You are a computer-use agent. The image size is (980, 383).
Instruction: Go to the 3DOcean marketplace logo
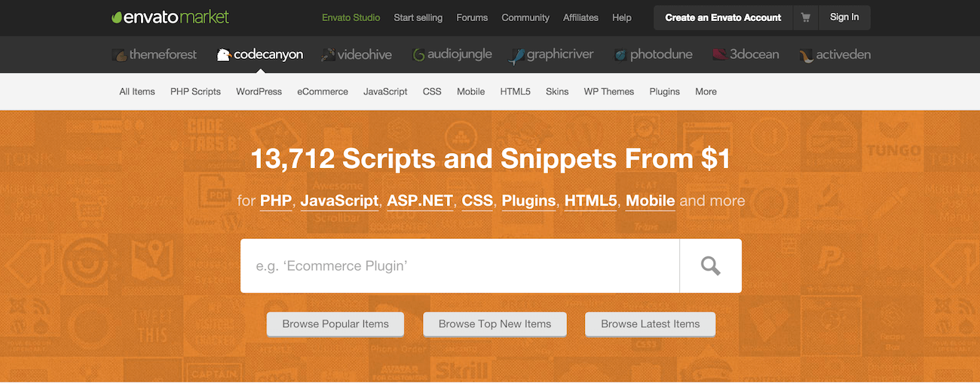pos(746,54)
